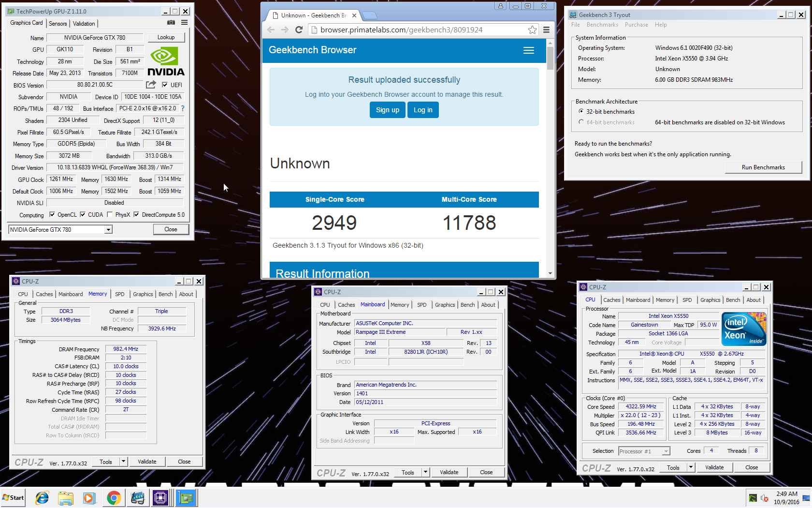Expand Tools arrow in CPU-Z CPU window
The image size is (812, 508).
(691, 467)
